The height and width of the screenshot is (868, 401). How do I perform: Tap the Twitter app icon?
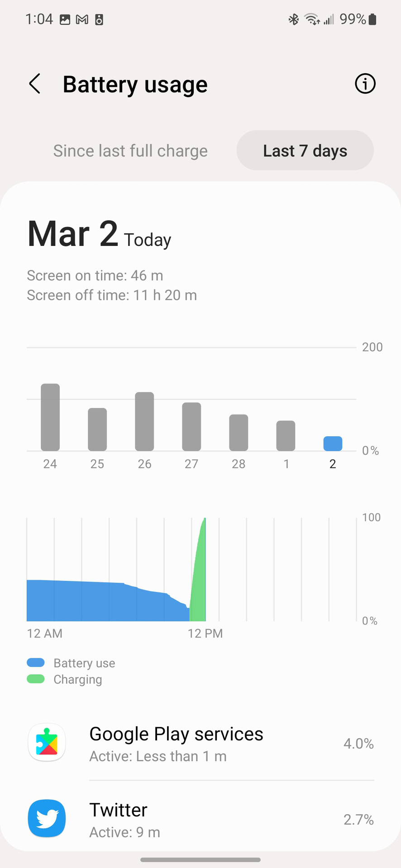47,818
